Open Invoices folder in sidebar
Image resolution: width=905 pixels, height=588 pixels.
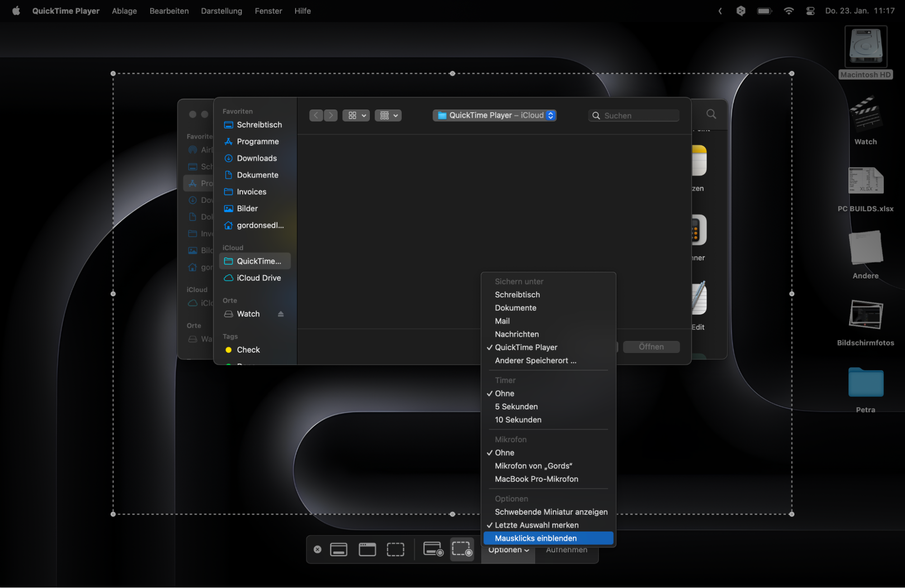pyautogui.click(x=255, y=191)
